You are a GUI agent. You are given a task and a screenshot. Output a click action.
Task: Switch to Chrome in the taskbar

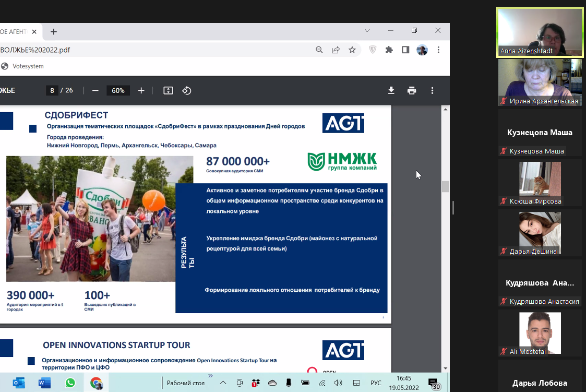click(x=97, y=383)
